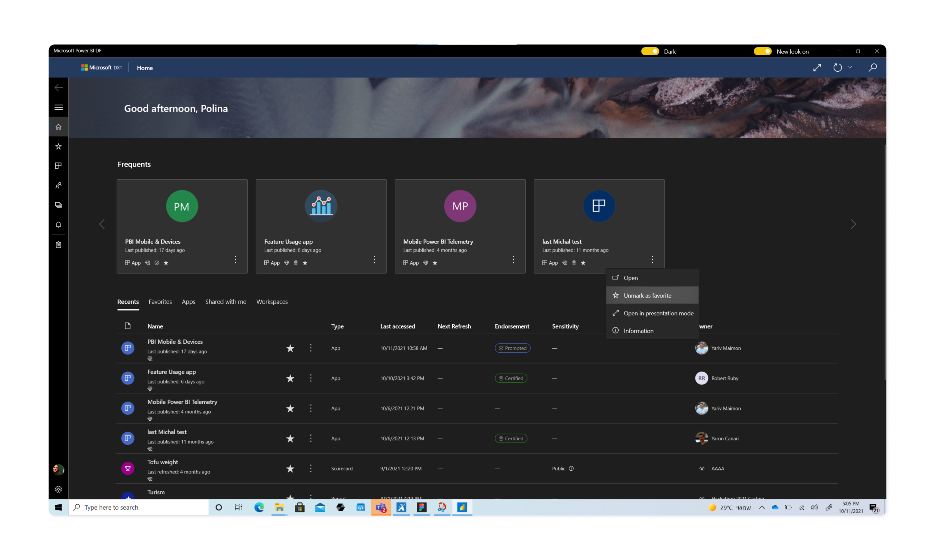Open the clipboard icon in the sidebar
Image resolution: width=935 pixels, height=560 pixels.
click(x=58, y=245)
